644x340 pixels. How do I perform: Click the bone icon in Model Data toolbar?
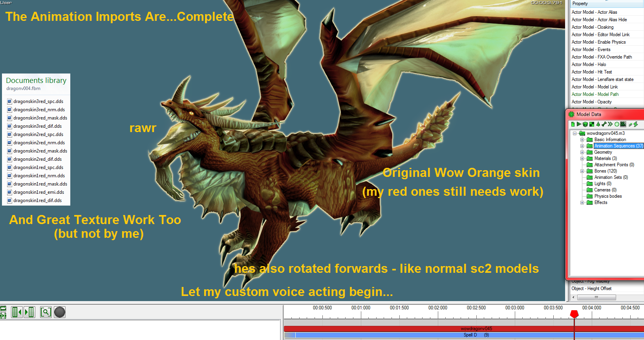click(x=604, y=124)
